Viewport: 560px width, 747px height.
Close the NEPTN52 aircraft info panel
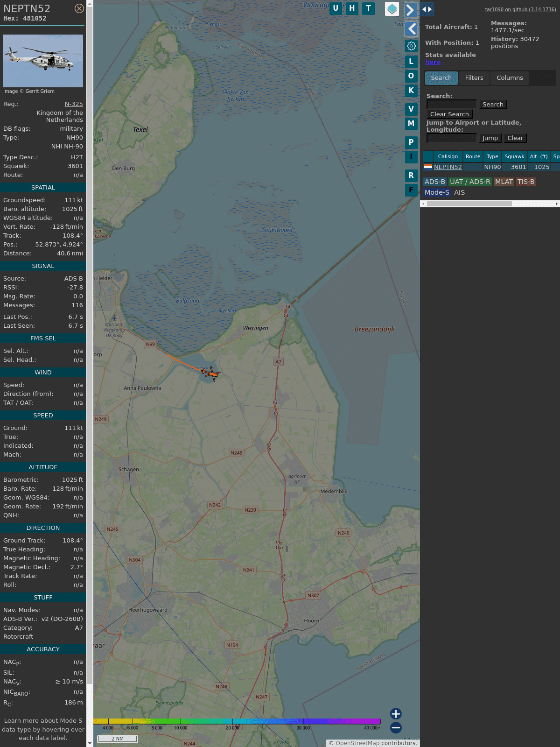tap(79, 8)
